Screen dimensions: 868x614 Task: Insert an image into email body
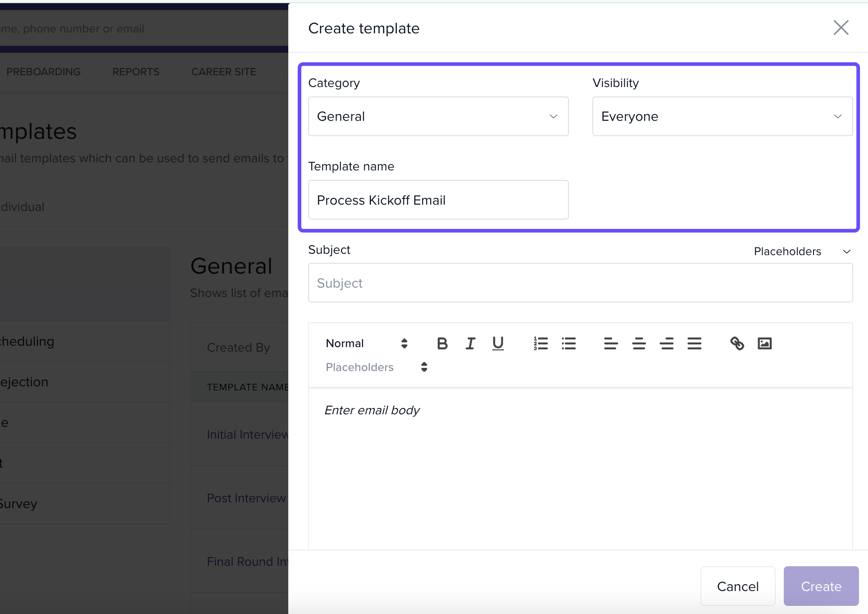tap(764, 344)
